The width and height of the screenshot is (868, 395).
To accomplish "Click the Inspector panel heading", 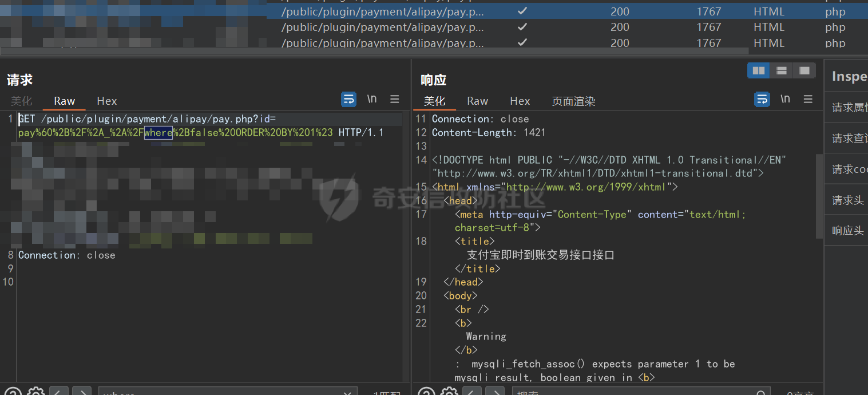I will (x=849, y=76).
